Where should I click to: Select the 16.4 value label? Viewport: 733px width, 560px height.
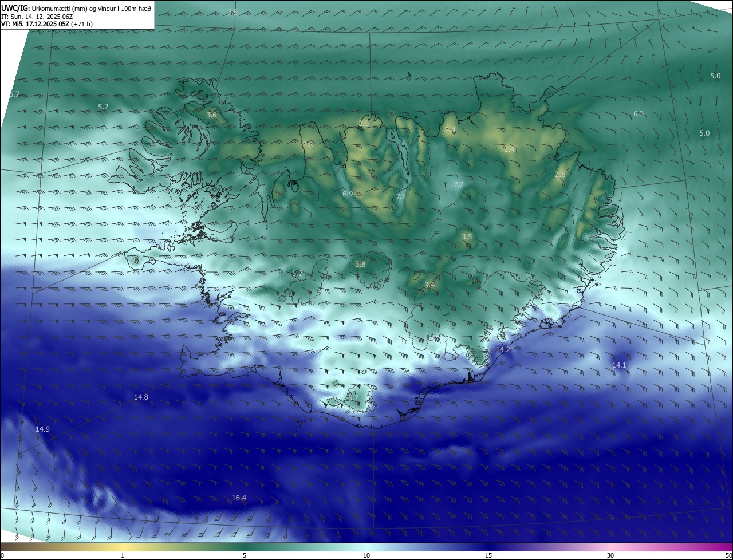[239, 498]
